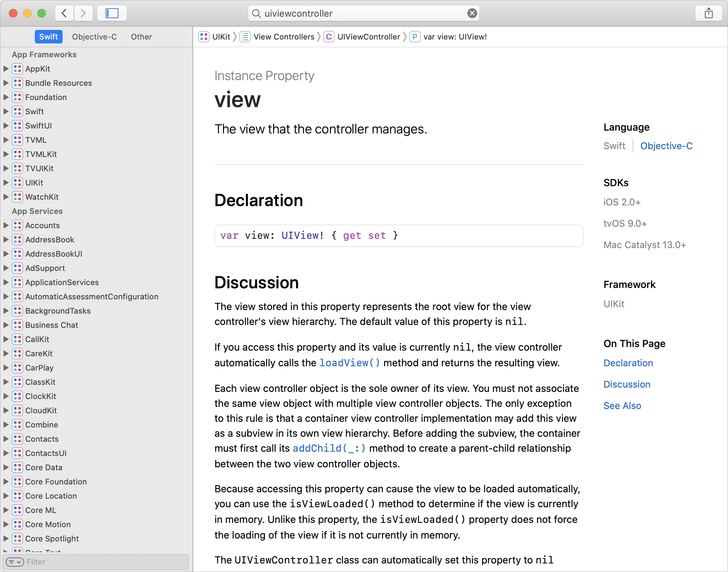
Task: Select the Swift language tab
Action: coord(48,37)
